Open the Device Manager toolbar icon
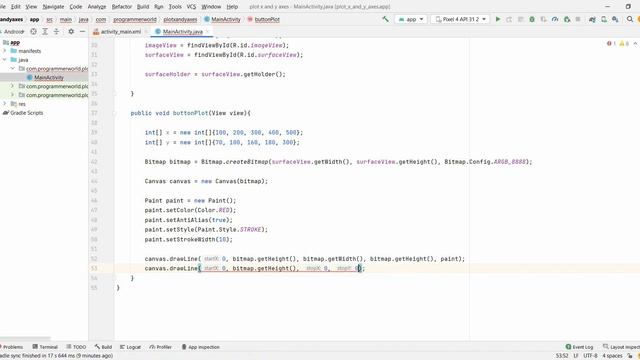 (x=604, y=19)
